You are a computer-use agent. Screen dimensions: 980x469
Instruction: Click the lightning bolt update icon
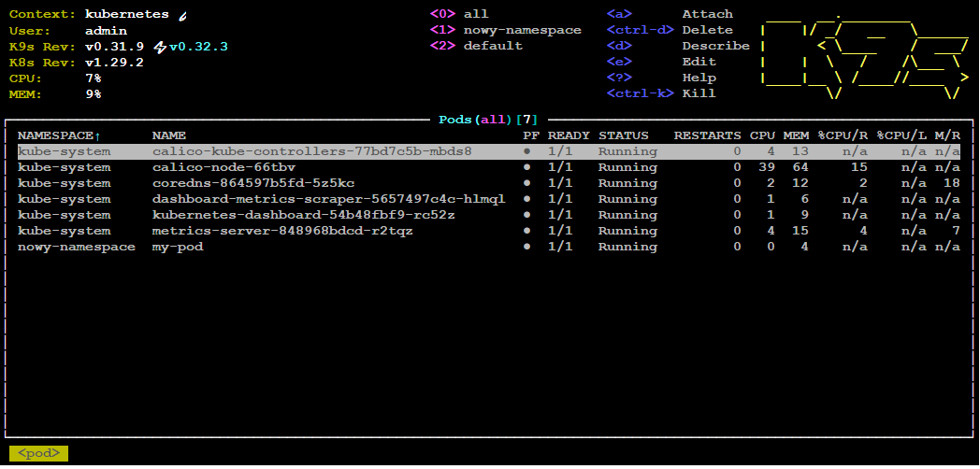[x=161, y=47]
